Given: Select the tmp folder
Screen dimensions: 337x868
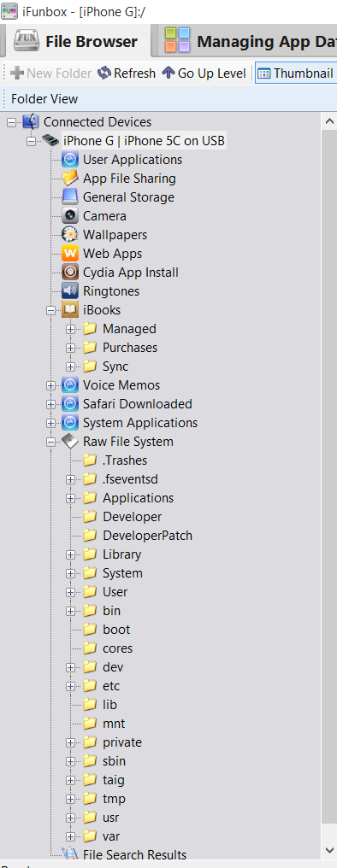Looking at the screenshot, I should [x=114, y=800].
